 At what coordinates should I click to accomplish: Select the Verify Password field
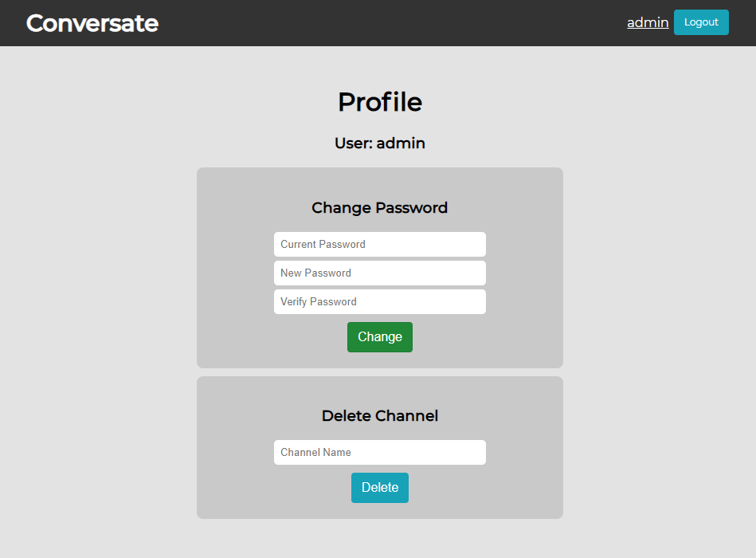[380, 301]
